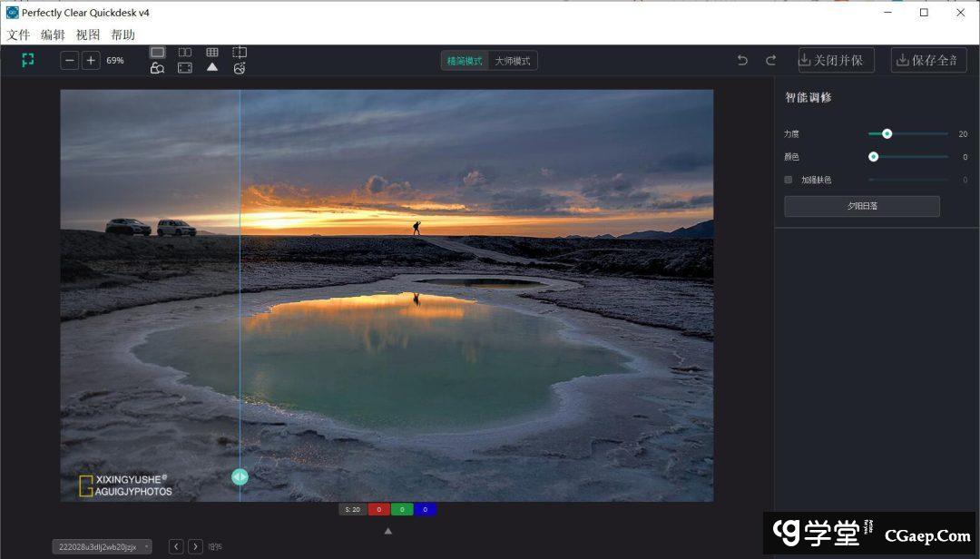
Task: Click the fit-to-screen icon
Action: point(185,68)
